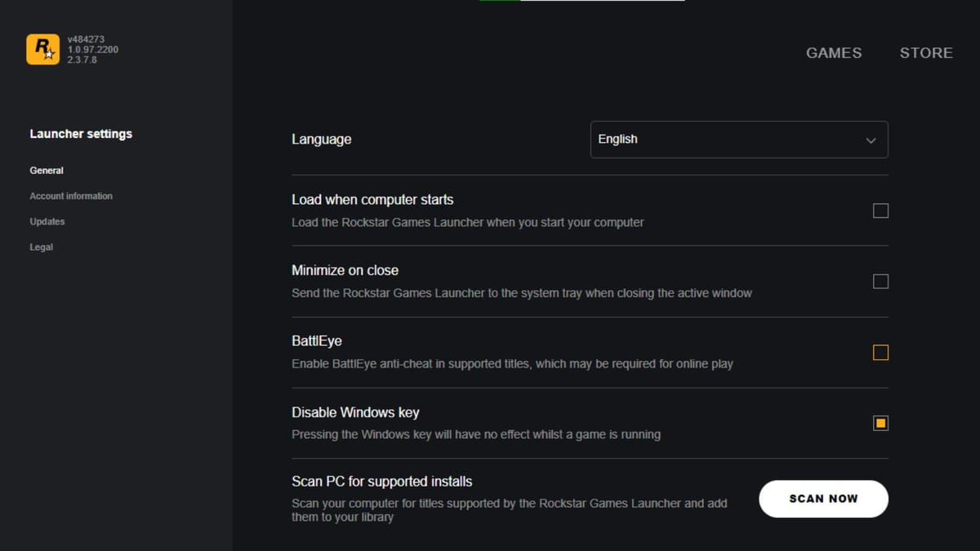Click 'Scan PC for supported installs' label
The image size is (980, 551).
click(384, 481)
